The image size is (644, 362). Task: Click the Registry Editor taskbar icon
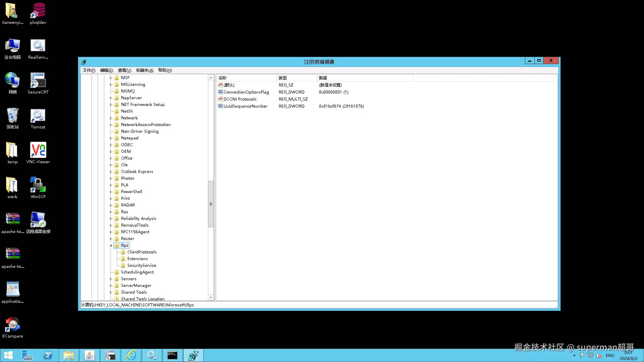coord(193,355)
